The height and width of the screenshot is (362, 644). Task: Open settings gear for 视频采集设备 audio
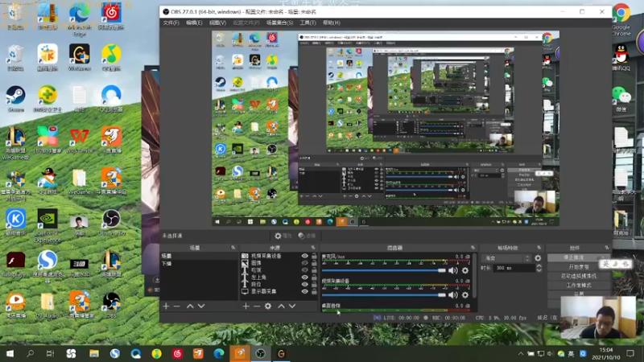click(465, 295)
